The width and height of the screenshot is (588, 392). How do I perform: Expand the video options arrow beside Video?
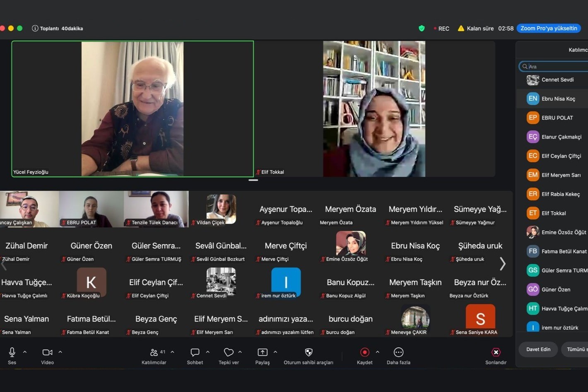coord(60,352)
